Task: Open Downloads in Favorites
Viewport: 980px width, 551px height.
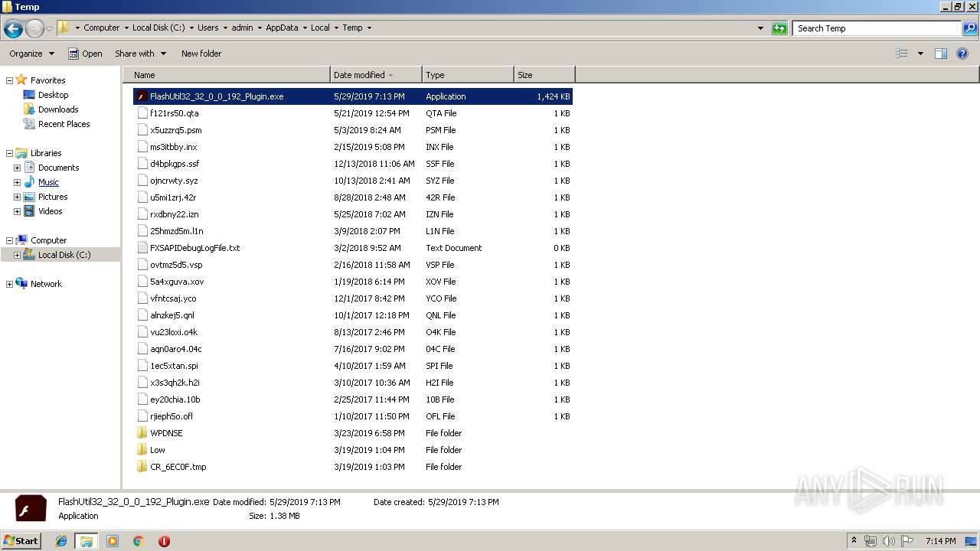Action: 58,109
